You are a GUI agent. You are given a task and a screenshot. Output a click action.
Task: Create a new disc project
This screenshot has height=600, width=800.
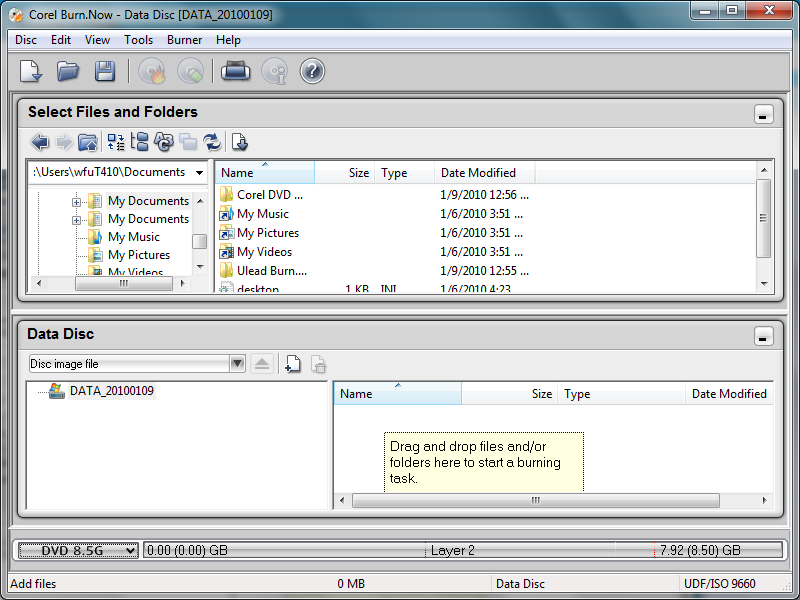click(31, 71)
